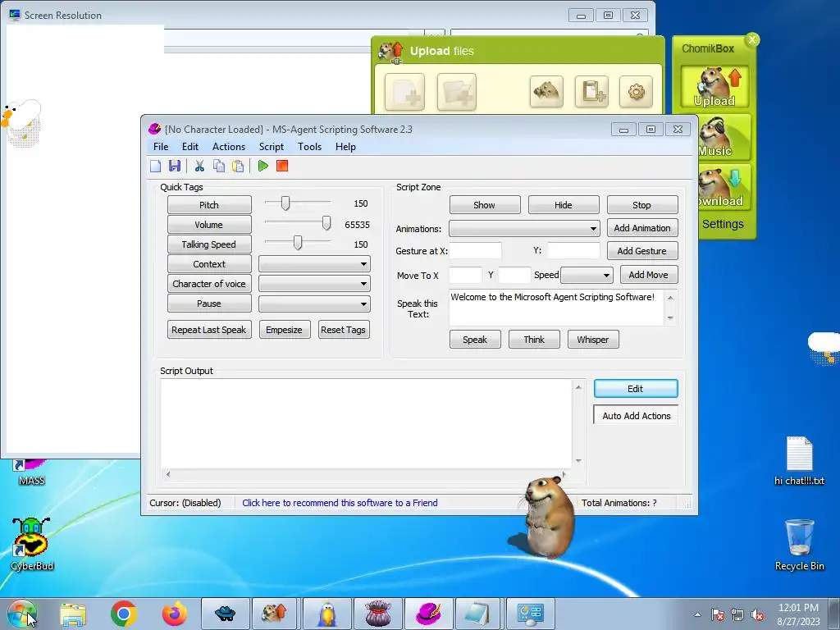Click the Pitch slider thumb
Image resolution: width=840 pixels, height=630 pixels.
[x=285, y=203]
